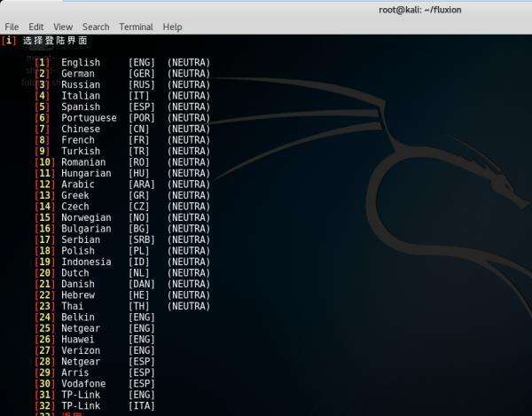This screenshot has width=532, height=416.
Task: Click the [CN] code next to Chinese
Action: point(139,129)
